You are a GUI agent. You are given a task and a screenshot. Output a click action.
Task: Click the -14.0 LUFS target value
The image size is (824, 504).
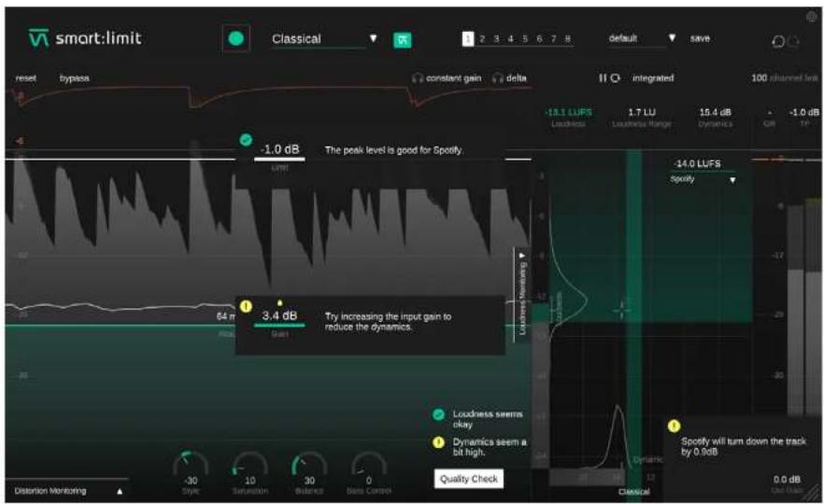(698, 164)
